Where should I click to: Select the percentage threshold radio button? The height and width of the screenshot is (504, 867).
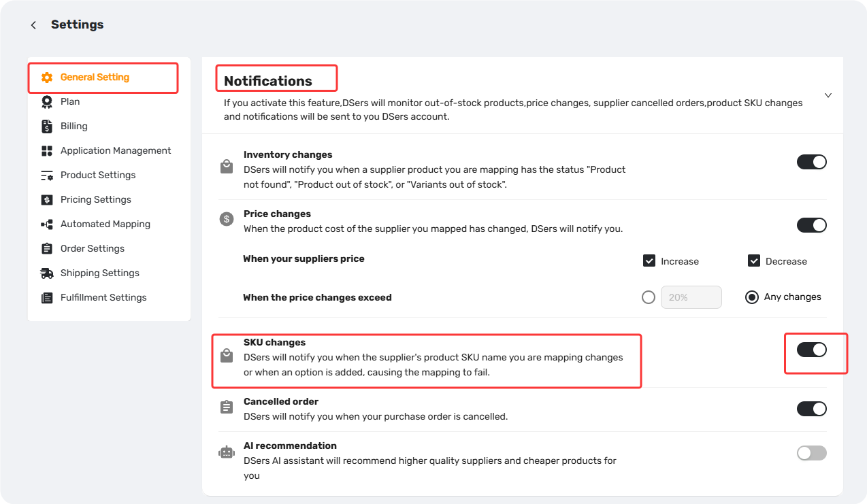(x=649, y=297)
